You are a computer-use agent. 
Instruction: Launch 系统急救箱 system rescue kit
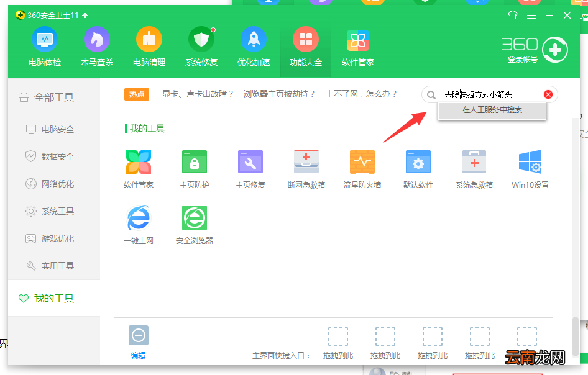click(474, 169)
